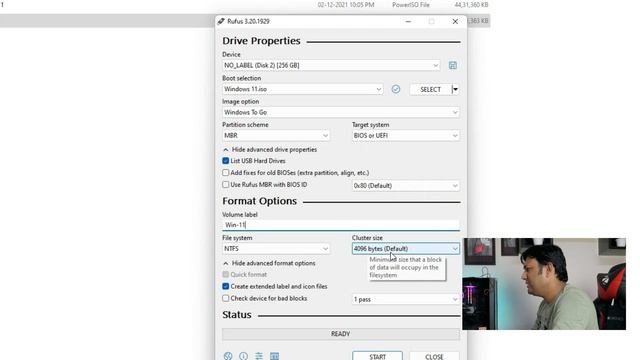Uncheck List USB Hard Drives
Viewport: 640px width, 360px height.
(226, 161)
